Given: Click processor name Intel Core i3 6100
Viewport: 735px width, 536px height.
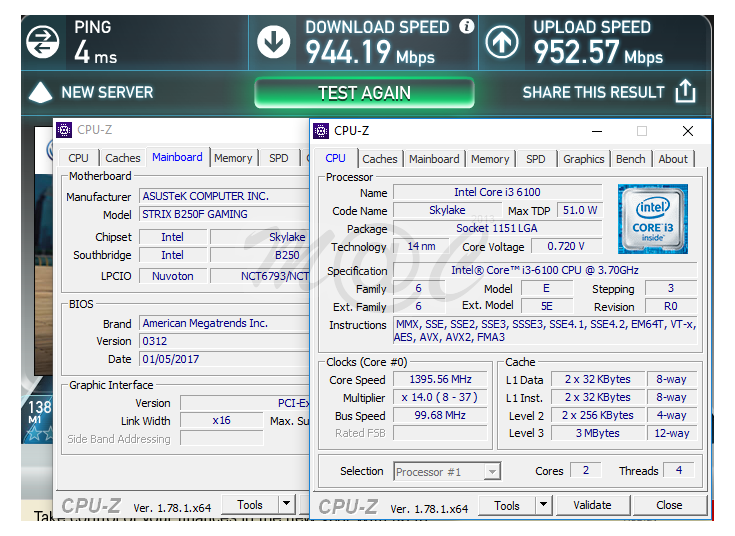Looking at the screenshot, I should [x=497, y=192].
